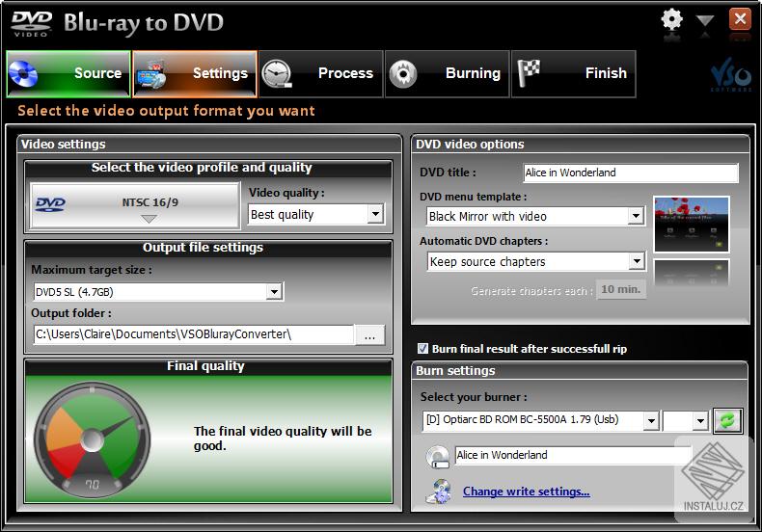Viewport: 762px width, 532px height.
Task: Open the Automatic DVD chapters dropdown
Action: (637, 261)
